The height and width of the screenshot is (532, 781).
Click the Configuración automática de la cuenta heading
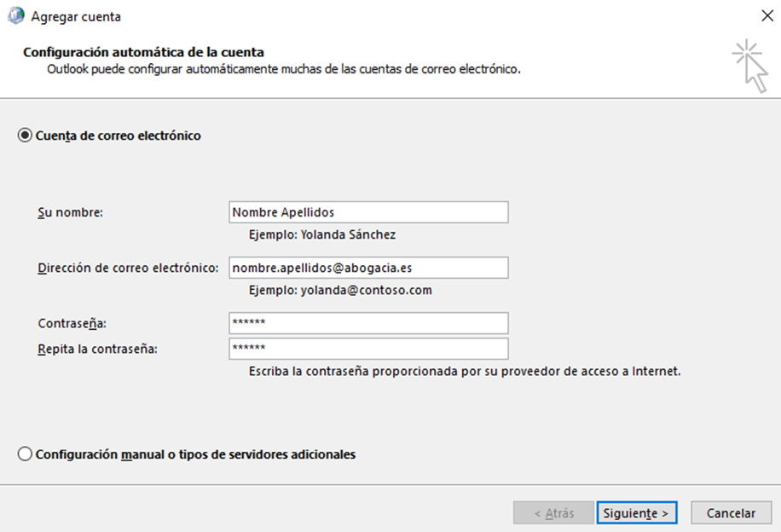coord(143,52)
